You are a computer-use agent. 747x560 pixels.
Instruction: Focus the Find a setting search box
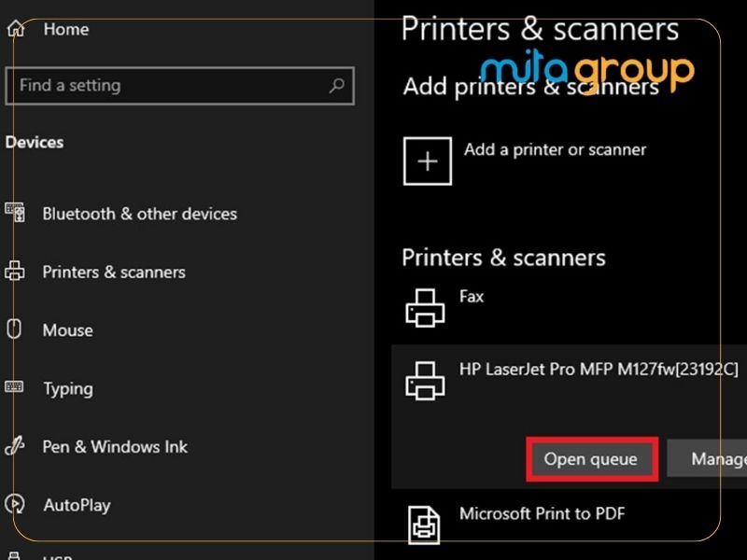[x=179, y=86]
